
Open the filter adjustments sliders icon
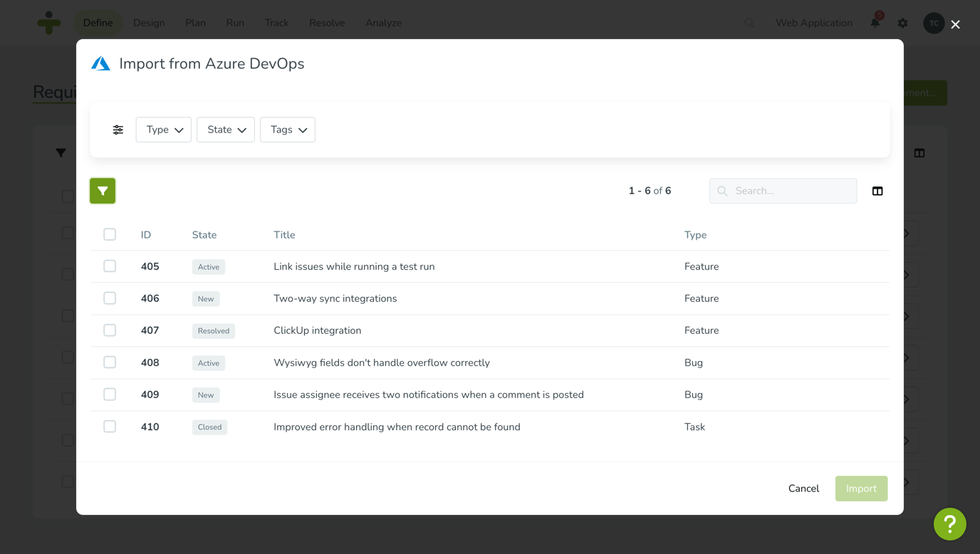tap(118, 129)
